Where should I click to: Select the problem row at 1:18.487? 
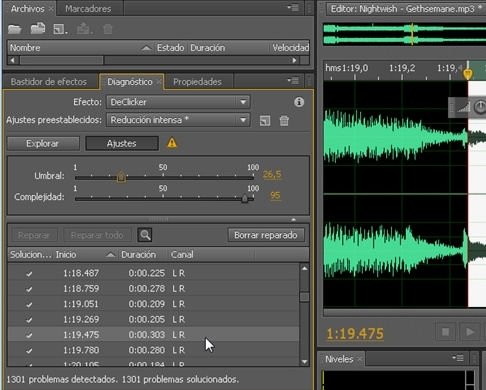[x=153, y=273]
